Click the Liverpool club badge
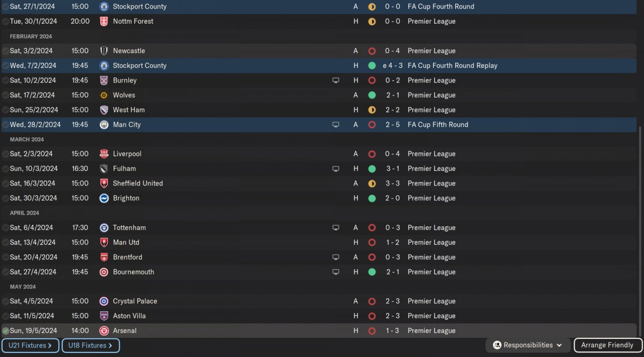Screen dimensions: 644x357 tap(104, 154)
